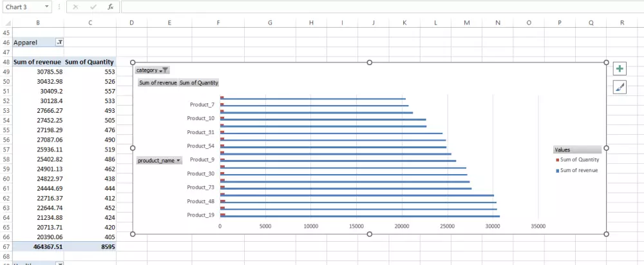Screen dimensions: 644x265
Task: Click the bottom-right chart resize handle
Action: tap(606, 233)
